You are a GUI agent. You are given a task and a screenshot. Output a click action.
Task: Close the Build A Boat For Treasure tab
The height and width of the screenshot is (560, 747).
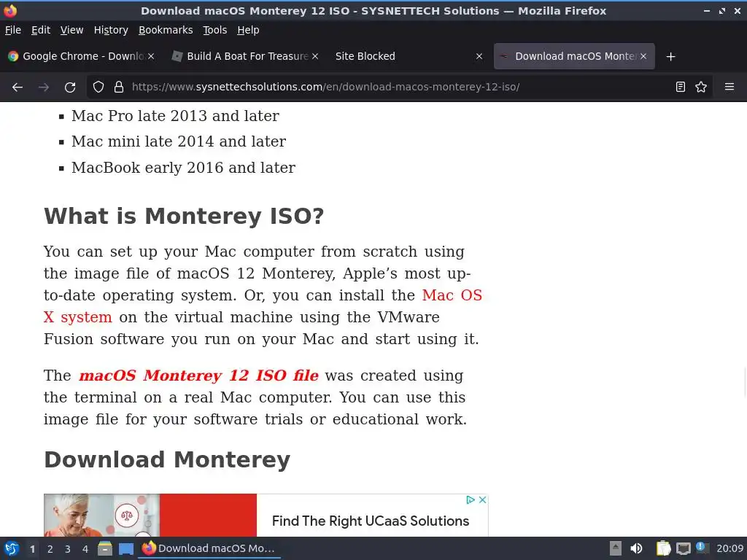tap(315, 56)
